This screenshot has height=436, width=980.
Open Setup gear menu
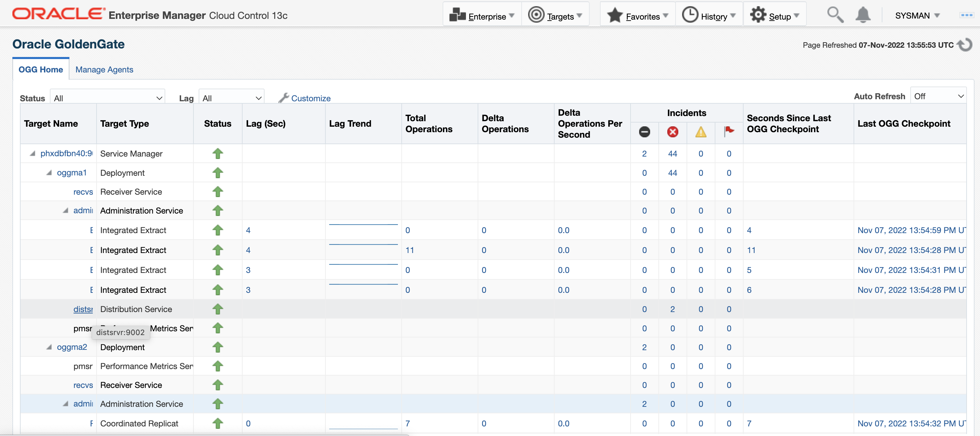point(775,15)
